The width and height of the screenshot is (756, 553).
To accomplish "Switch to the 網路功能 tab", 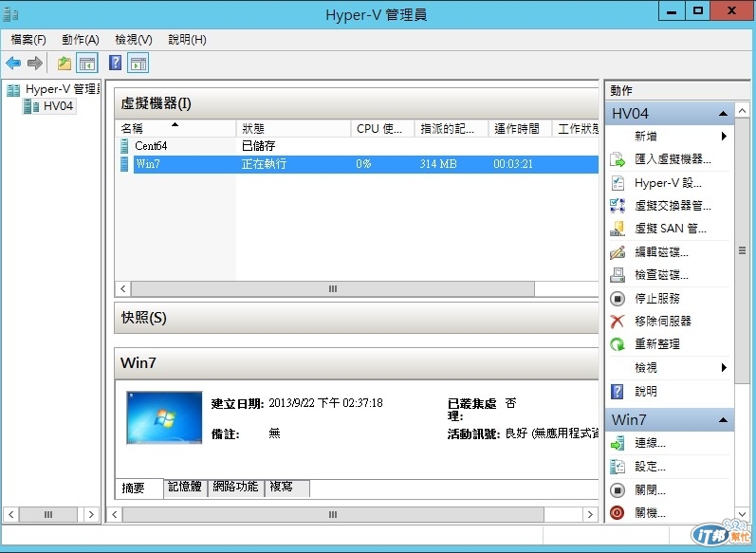I will (x=235, y=487).
